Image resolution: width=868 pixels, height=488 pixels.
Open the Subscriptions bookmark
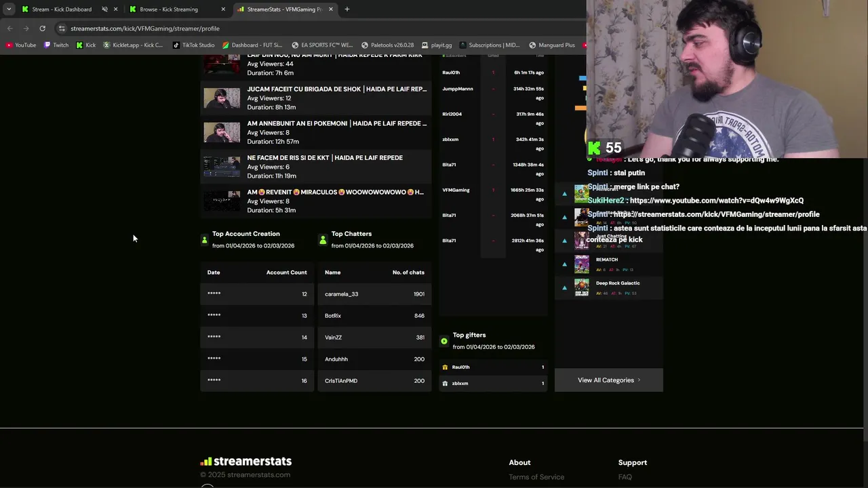pyautogui.click(x=490, y=45)
